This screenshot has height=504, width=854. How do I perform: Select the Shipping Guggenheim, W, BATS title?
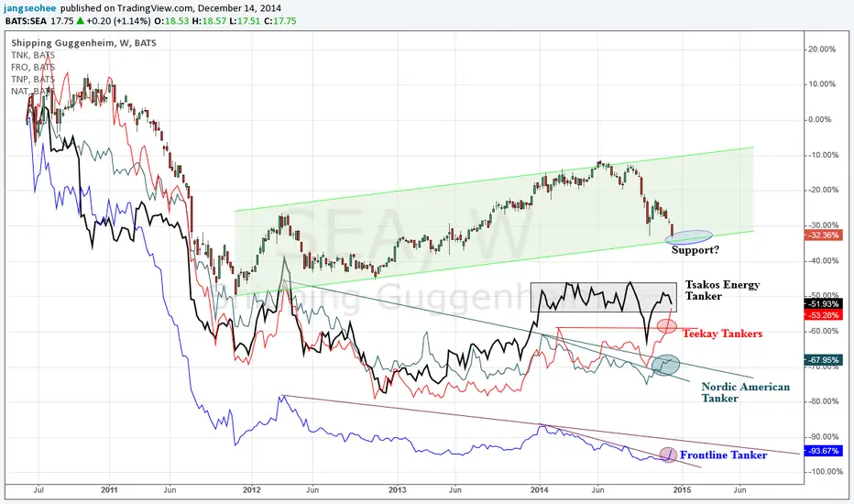[83, 42]
